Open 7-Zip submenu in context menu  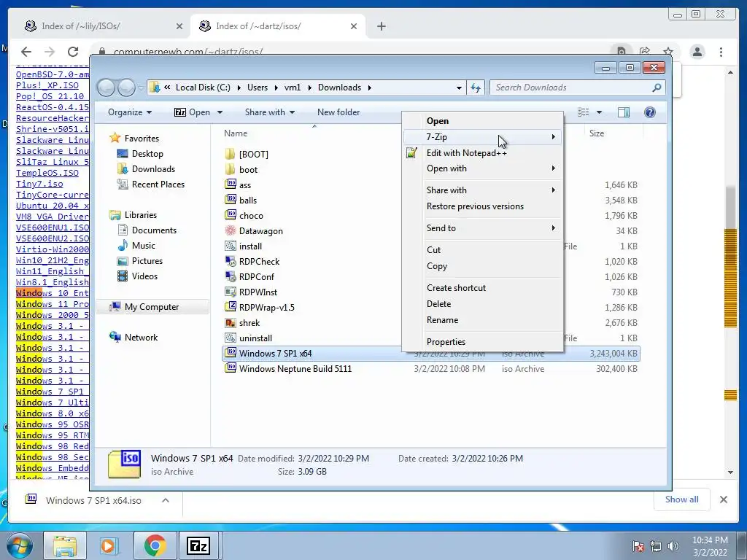click(x=483, y=137)
